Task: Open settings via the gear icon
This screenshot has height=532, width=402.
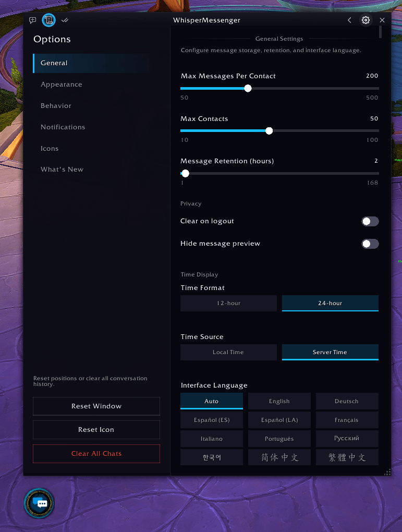Action: (x=366, y=20)
